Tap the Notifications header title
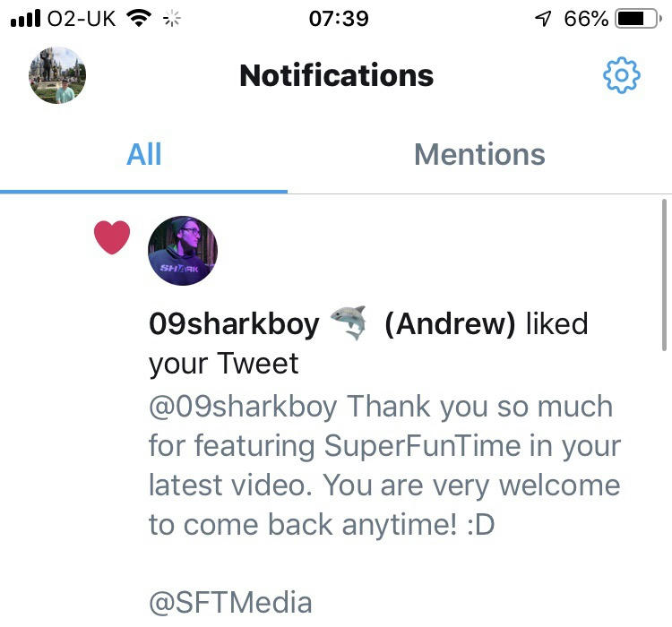The height and width of the screenshot is (627, 672). tap(336, 75)
